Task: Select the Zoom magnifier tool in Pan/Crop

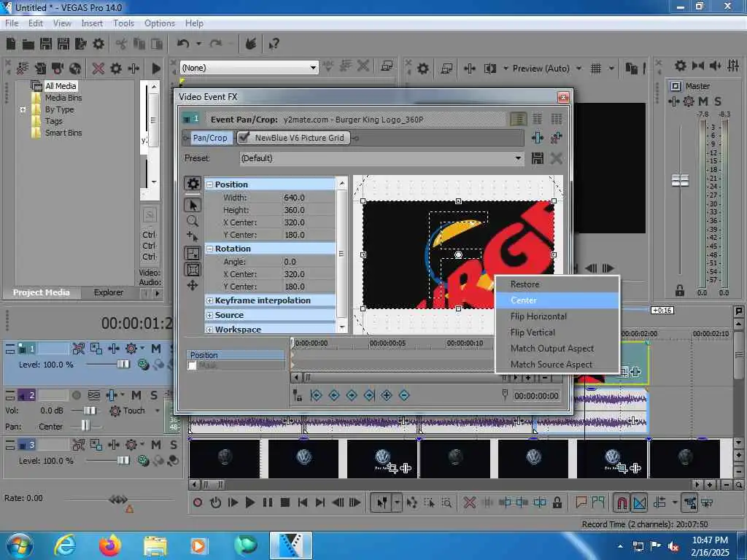Action: (193, 221)
